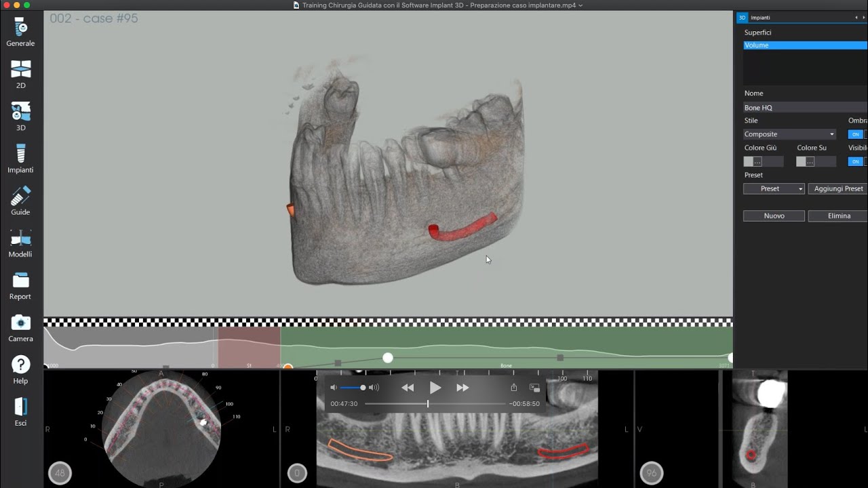The image size is (868, 488).
Task: Click the elapsed time 00:47:30 label
Action: coord(344,404)
